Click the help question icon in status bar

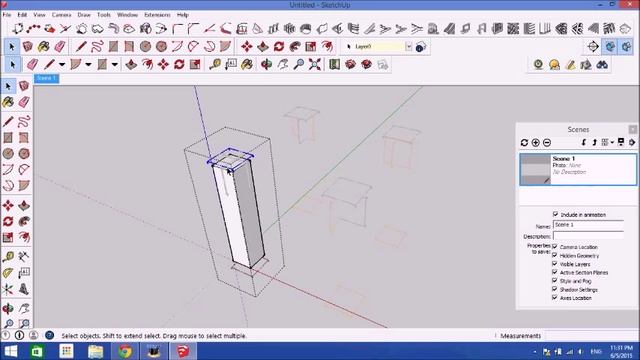point(49,336)
